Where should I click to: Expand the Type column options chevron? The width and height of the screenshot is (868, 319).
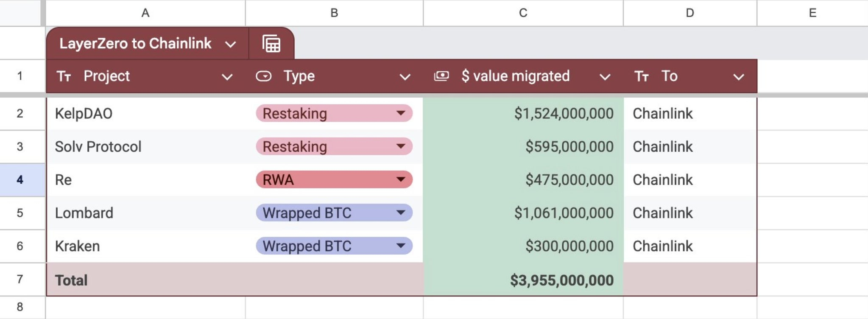click(x=405, y=77)
